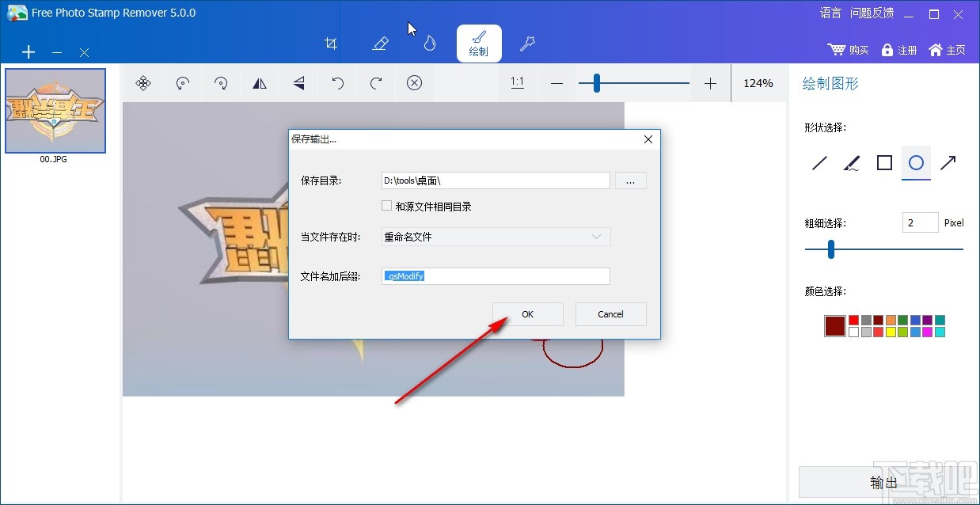Open 问题反馈 feedback
The height and width of the screenshot is (505, 980).
(x=872, y=13)
